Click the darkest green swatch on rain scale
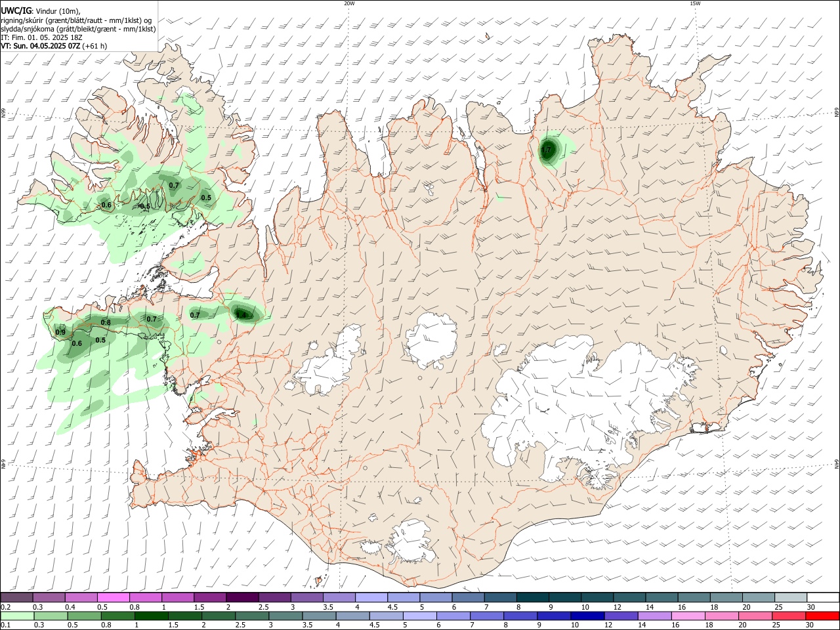The width and height of the screenshot is (840, 630). point(151,616)
